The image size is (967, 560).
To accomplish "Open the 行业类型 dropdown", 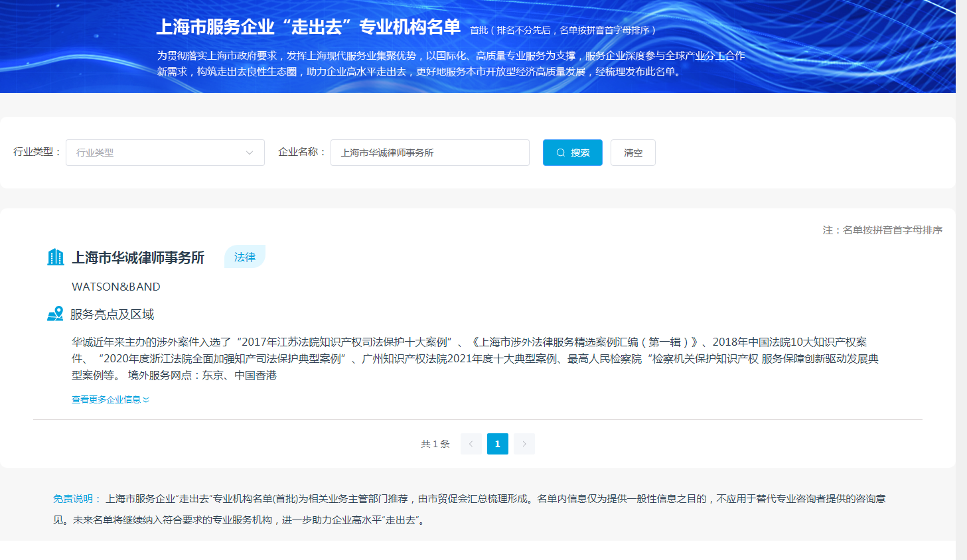I will 165,153.
